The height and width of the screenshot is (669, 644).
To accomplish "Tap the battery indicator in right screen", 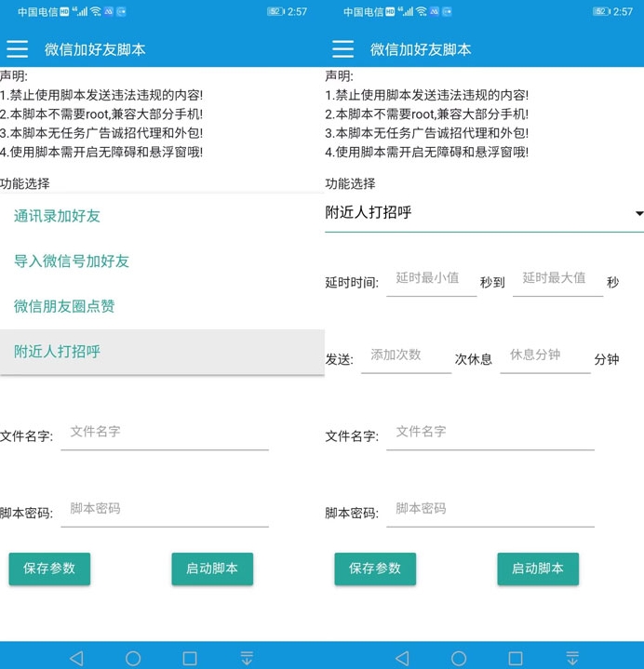I will pyautogui.click(x=601, y=11).
